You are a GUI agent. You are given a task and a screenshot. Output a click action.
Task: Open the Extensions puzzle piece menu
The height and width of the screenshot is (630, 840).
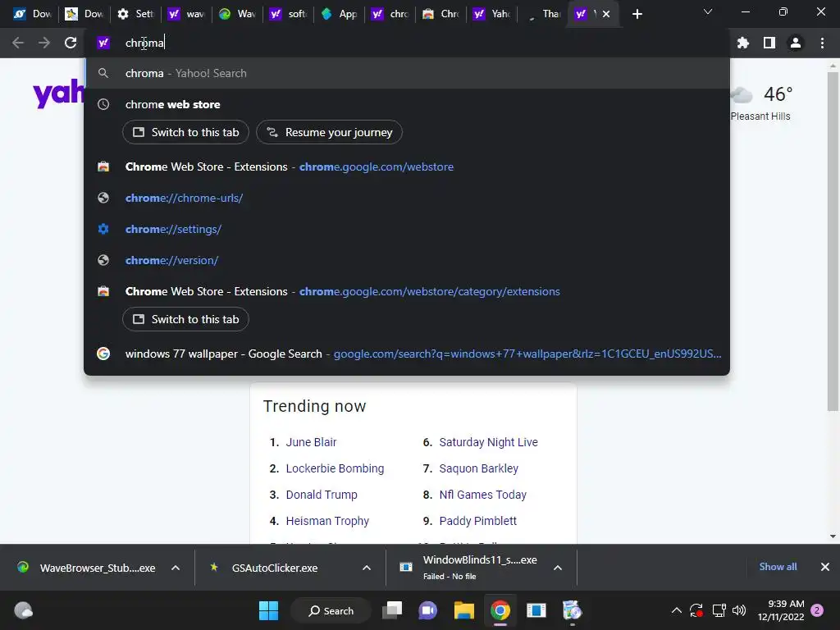[x=742, y=43]
